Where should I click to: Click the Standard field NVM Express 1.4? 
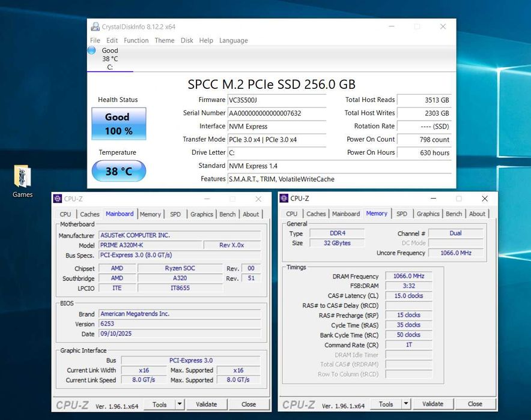tap(339, 166)
